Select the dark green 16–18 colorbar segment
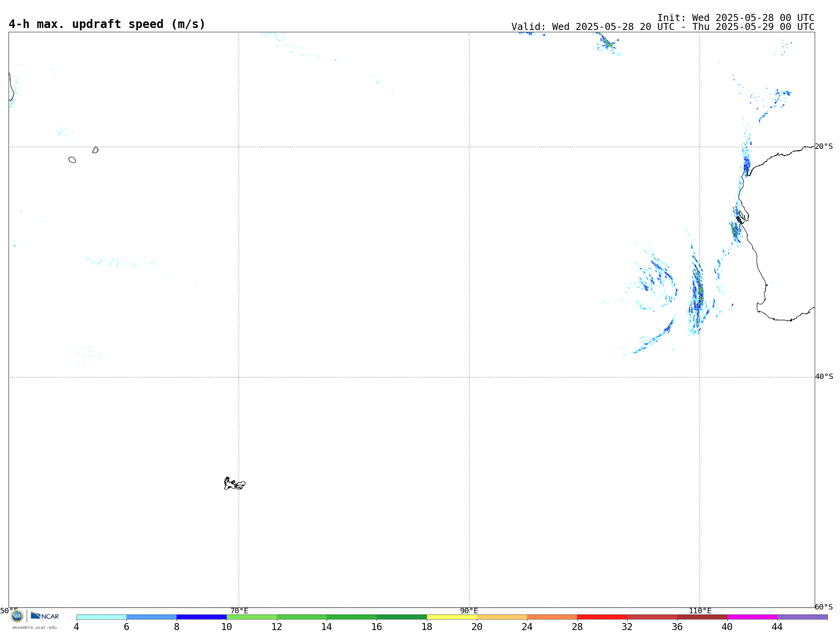 pyautogui.click(x=402, y=617)
